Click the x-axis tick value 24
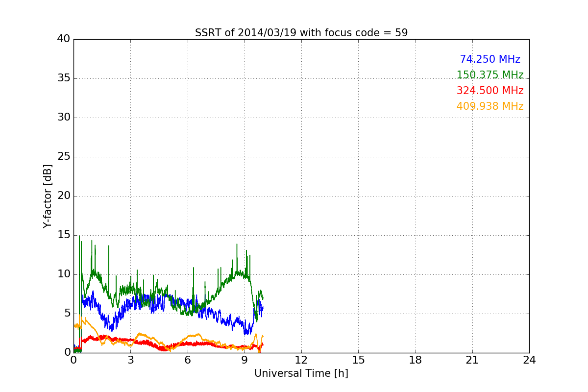588x392 pixels. click(529, 360)
